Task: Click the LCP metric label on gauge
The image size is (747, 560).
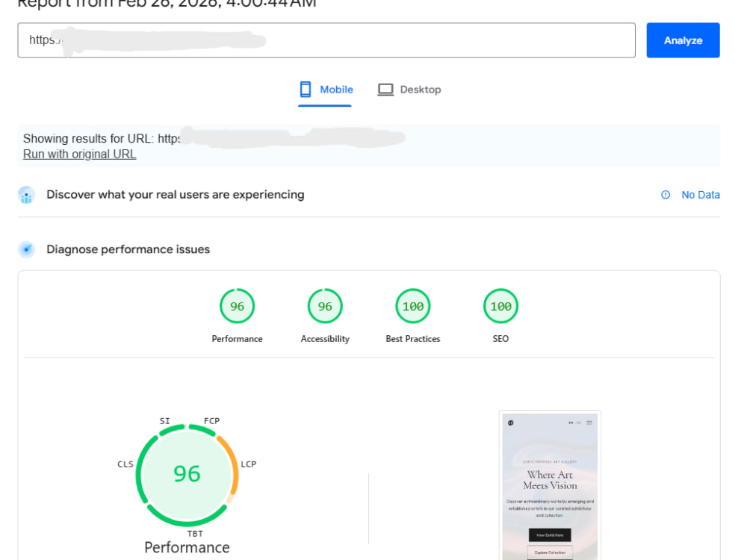Action: [249, 464]
